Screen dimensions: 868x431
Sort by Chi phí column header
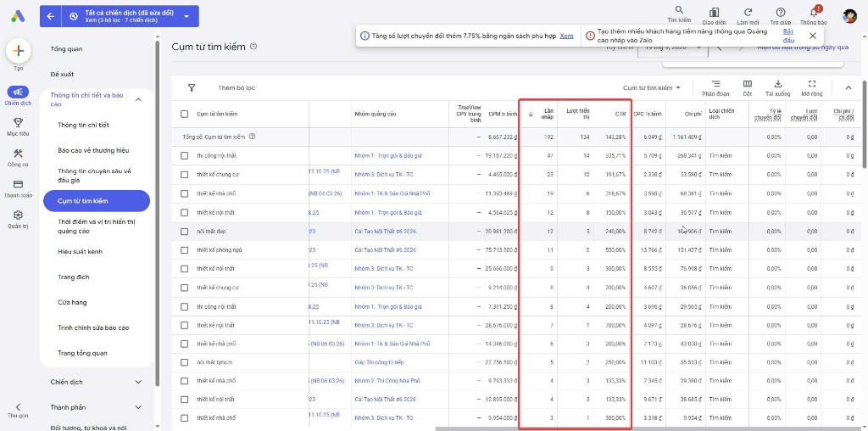click(693, 115)
